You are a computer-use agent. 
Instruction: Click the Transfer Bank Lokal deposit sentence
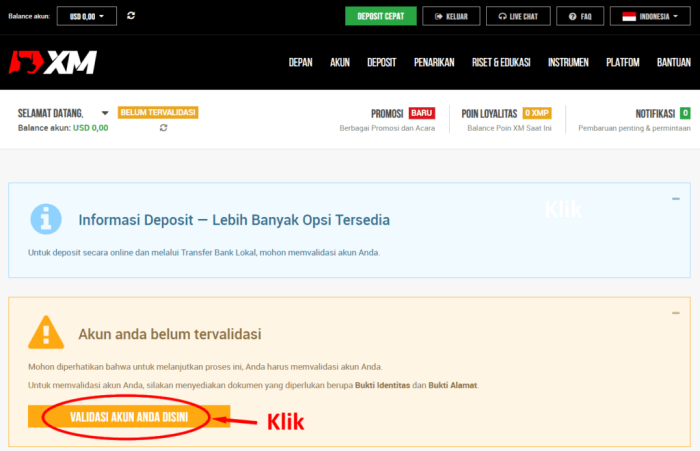point(204,252)
